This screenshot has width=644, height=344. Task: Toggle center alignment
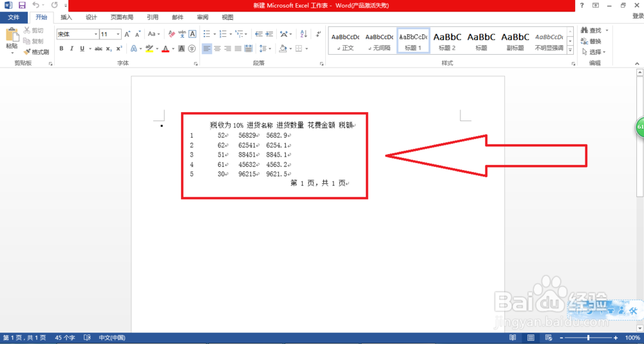217,48
